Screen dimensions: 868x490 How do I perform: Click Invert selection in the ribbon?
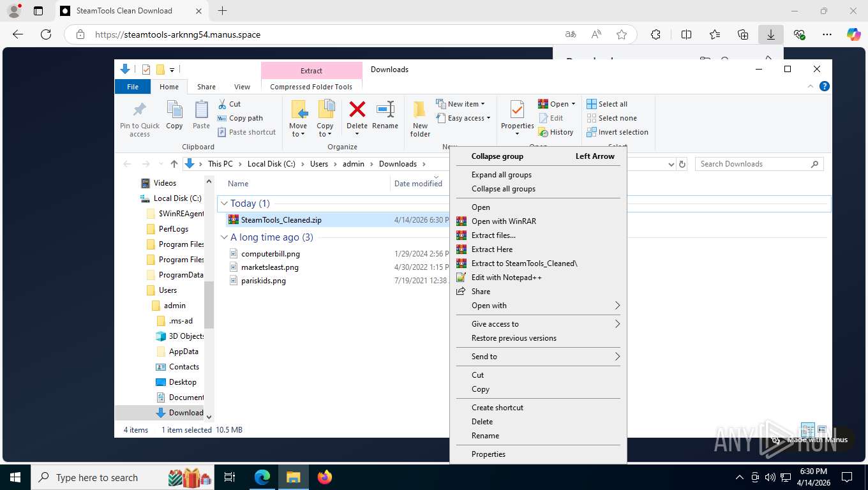coord(617,132)
